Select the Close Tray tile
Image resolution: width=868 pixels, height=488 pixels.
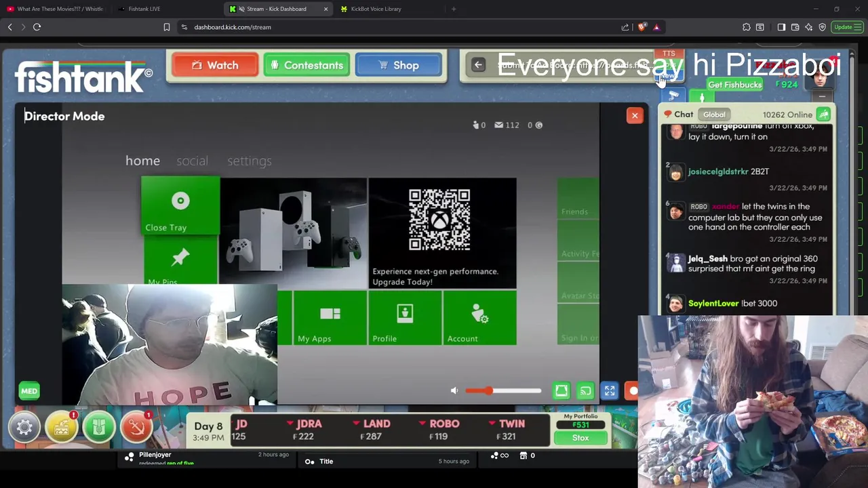180,205
